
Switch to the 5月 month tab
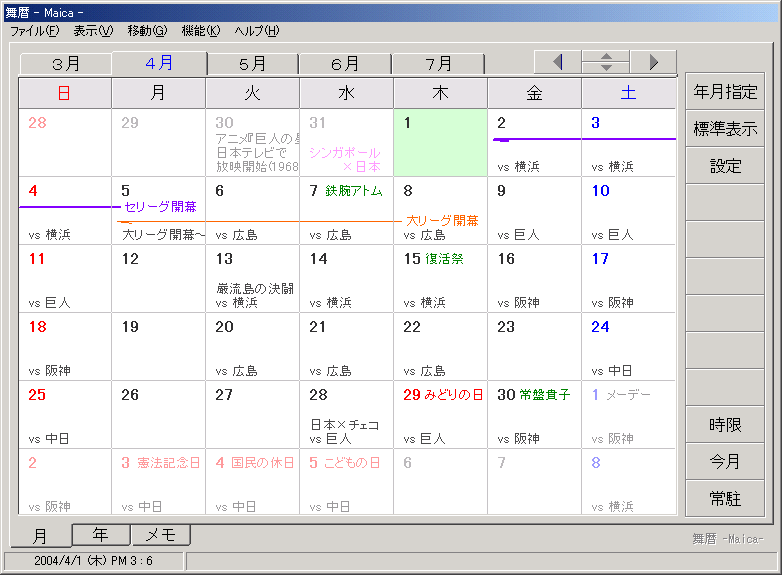point(253,64)
